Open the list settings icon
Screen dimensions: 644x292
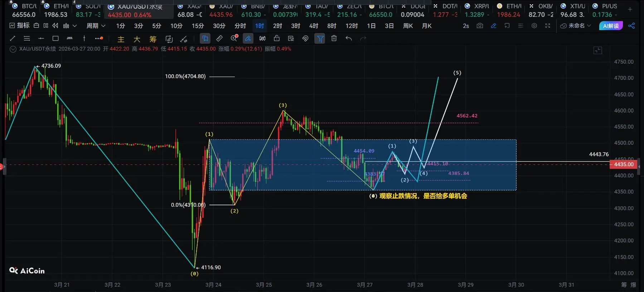pyautogui.click(x=520, y=26)
